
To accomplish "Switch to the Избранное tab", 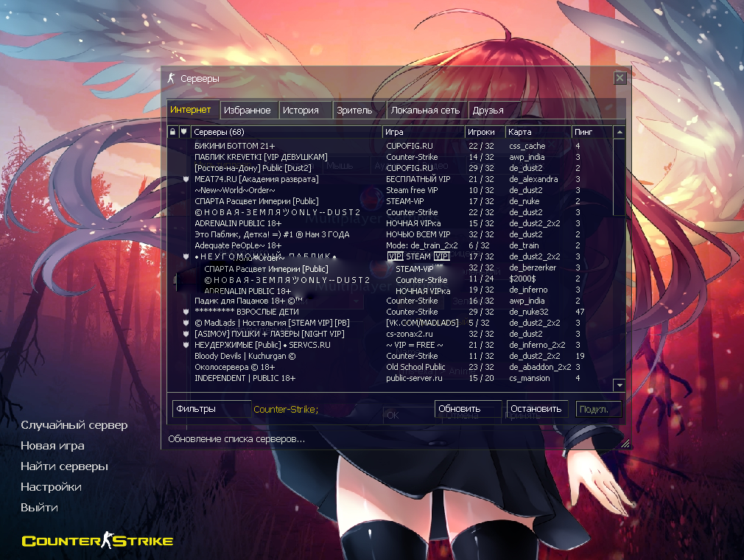I will [247, 111].
